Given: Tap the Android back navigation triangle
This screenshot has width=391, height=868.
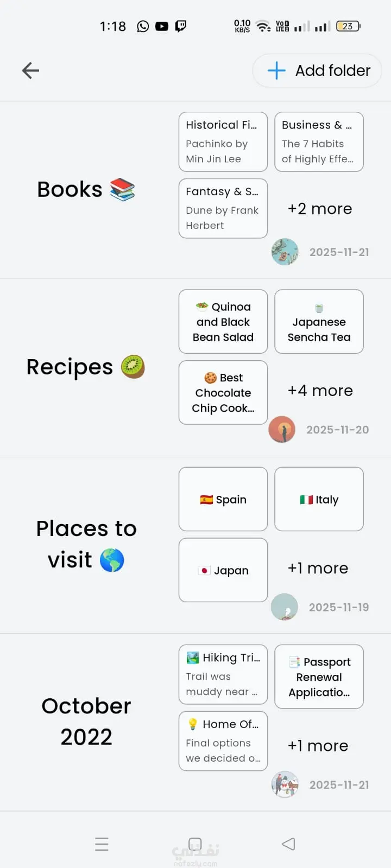Looking at the screenshot, I should point(288,844).
